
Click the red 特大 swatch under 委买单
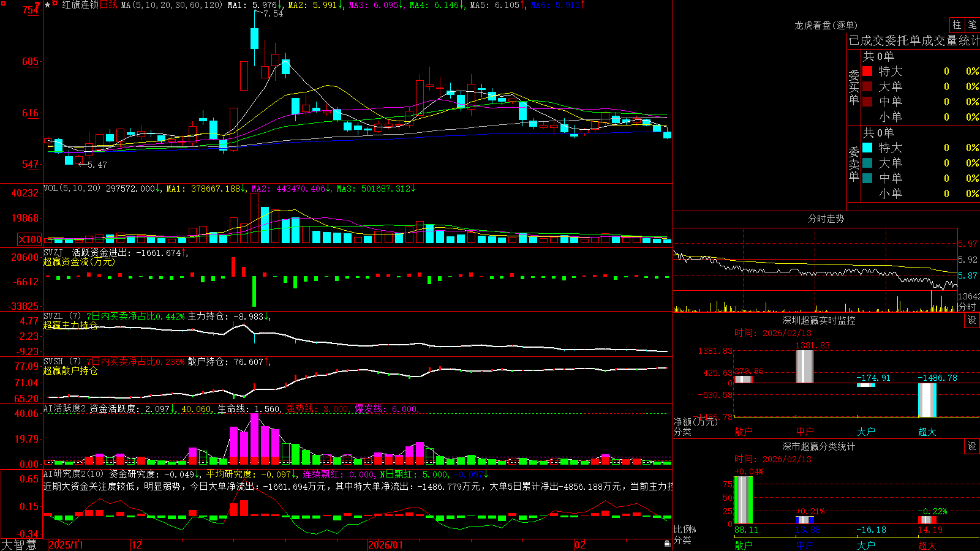[x=867, y=71]
